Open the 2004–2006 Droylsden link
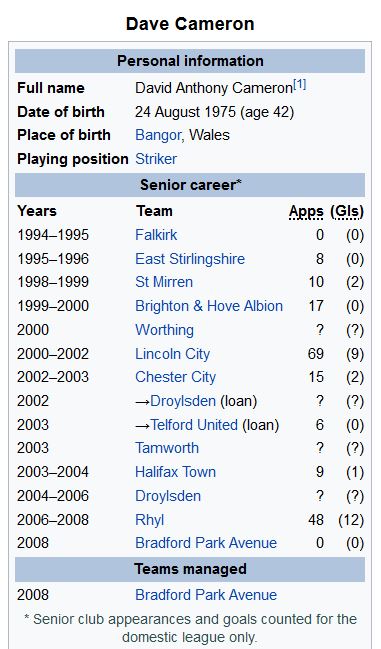 coord(168,496)
